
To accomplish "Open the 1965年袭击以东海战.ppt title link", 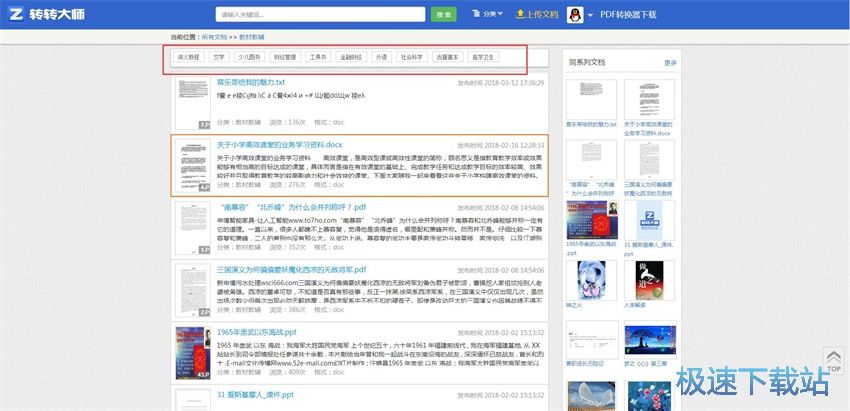I will click(x=256, y=332).
